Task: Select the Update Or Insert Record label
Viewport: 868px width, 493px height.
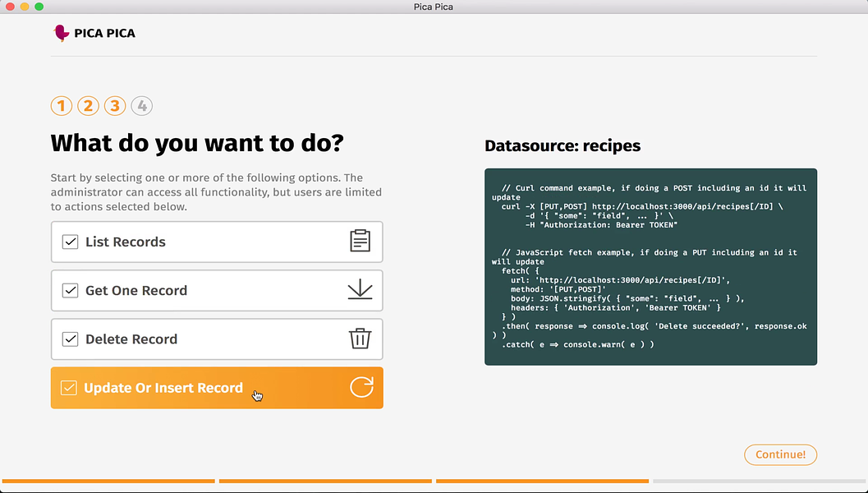Action: tap(163, 388)
